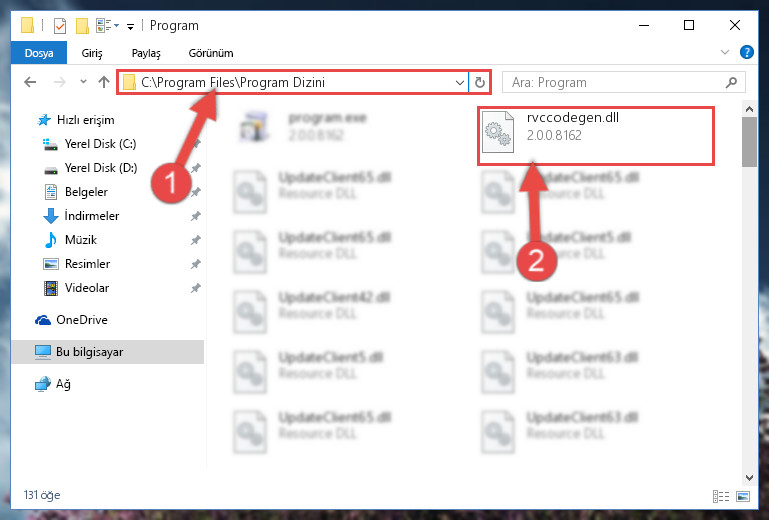Viewport: 769px width, 520px height.
Task: Unpin Videolar from quick access
Action: tap(195, 288)
